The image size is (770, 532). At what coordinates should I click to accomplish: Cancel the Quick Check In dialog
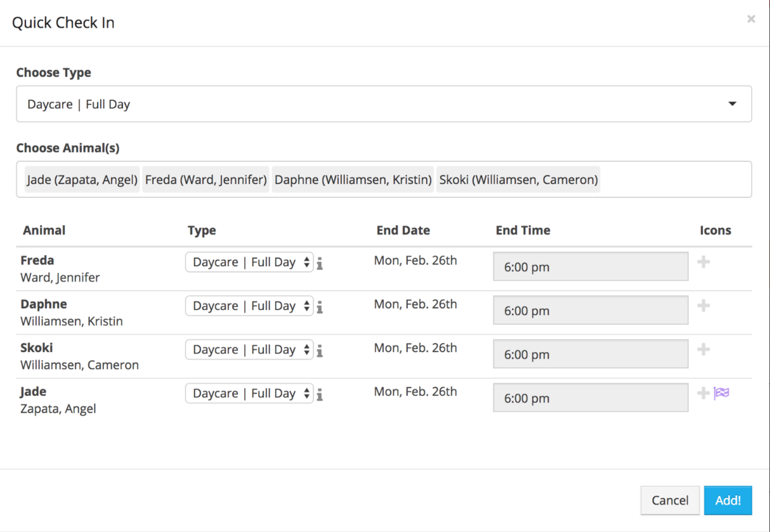point(670,500)
